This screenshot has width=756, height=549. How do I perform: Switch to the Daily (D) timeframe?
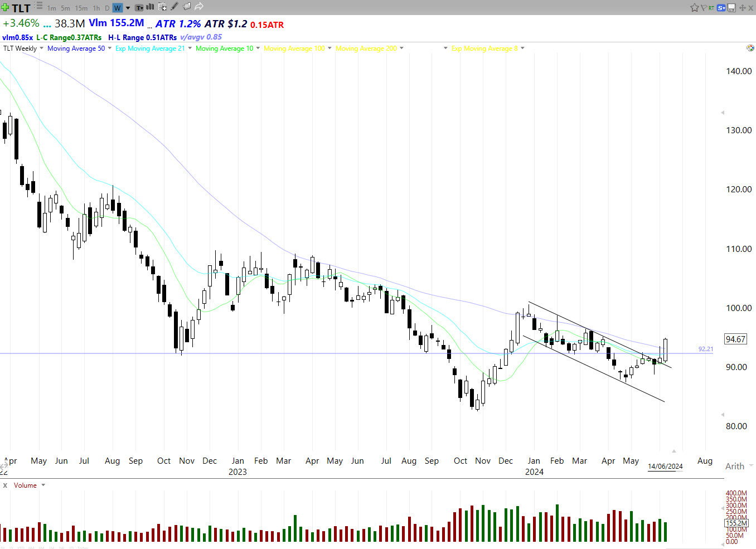click(107, 8)
